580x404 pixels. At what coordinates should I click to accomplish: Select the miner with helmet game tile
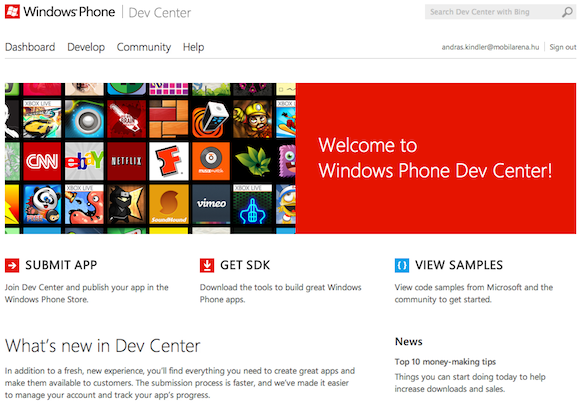(253, 119)
